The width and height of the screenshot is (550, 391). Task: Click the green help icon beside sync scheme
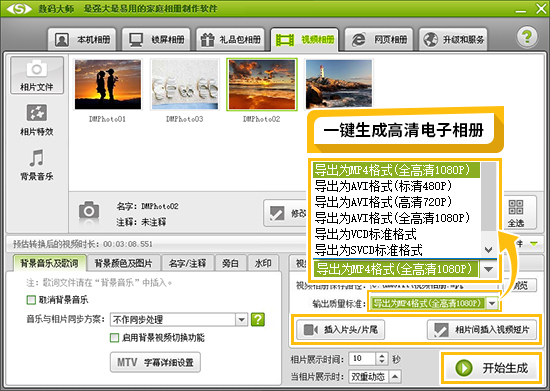(x=258, y=319)
